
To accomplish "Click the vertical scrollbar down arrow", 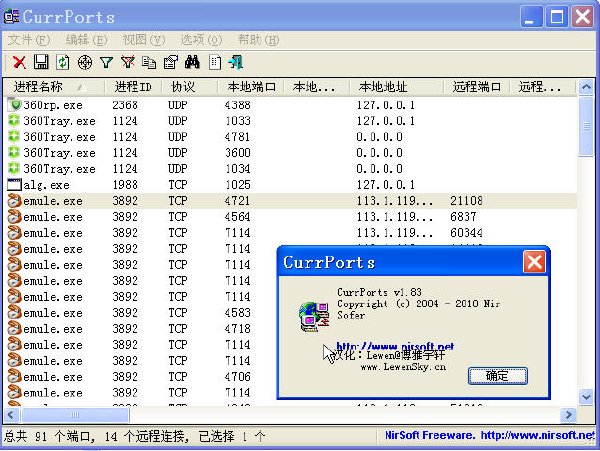I will tap(586, 397).
